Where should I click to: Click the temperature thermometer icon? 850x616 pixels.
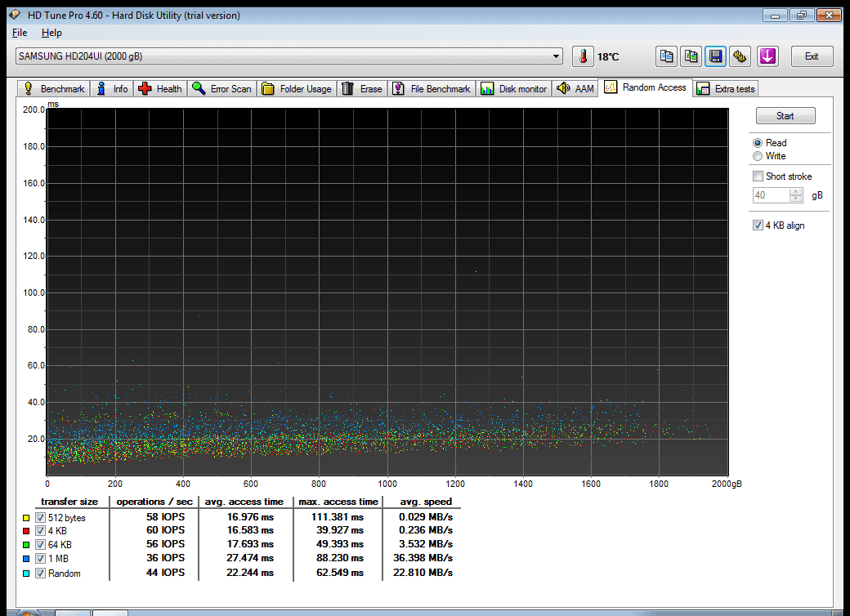[583, 56]
